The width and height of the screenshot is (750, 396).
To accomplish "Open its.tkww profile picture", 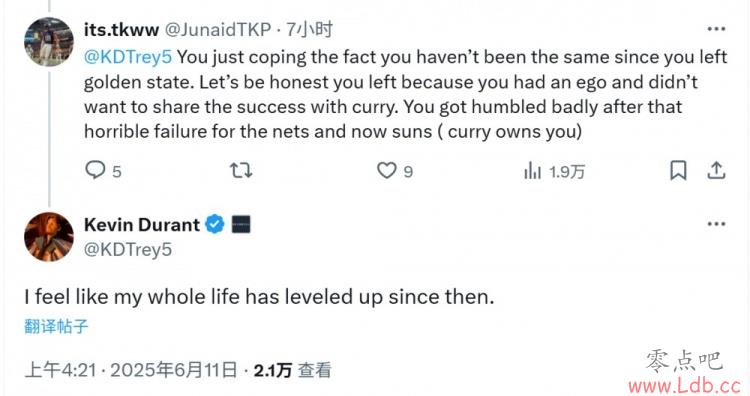I will pyautogui.click(x=49, y=42).
